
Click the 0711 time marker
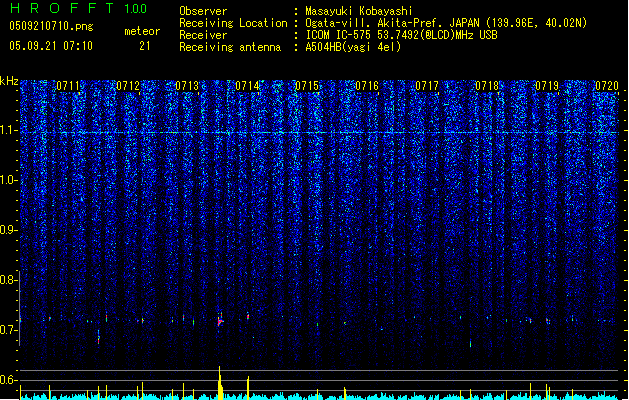coord(68,86)
